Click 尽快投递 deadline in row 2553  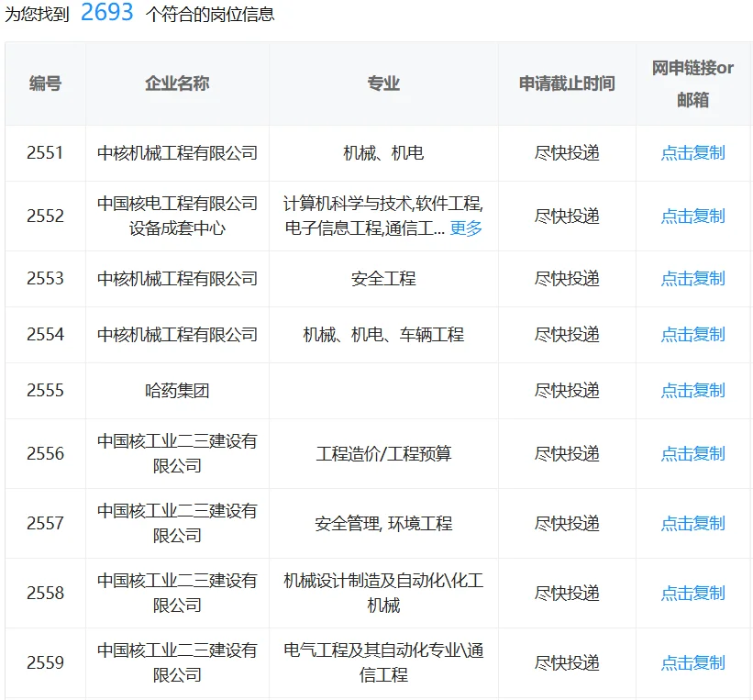click(x=567, y=279)
